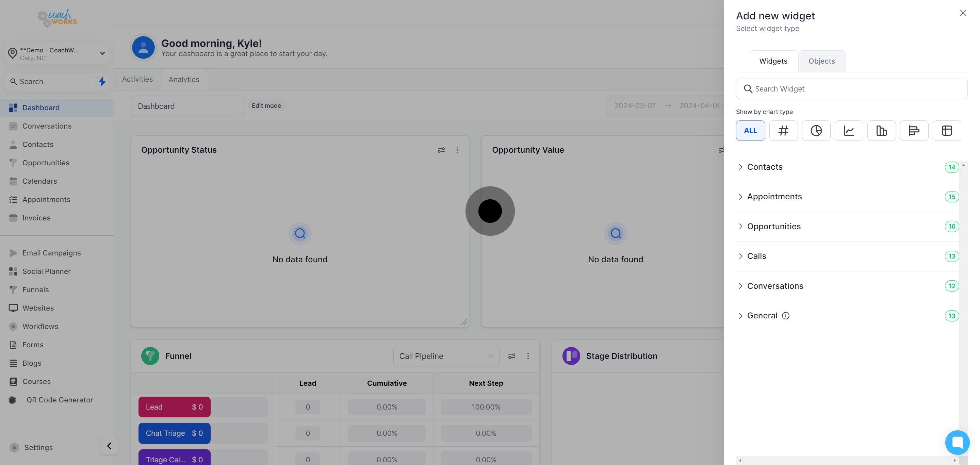Open the chat support bubble
The image size is (980, 465).
click(957, 442)
